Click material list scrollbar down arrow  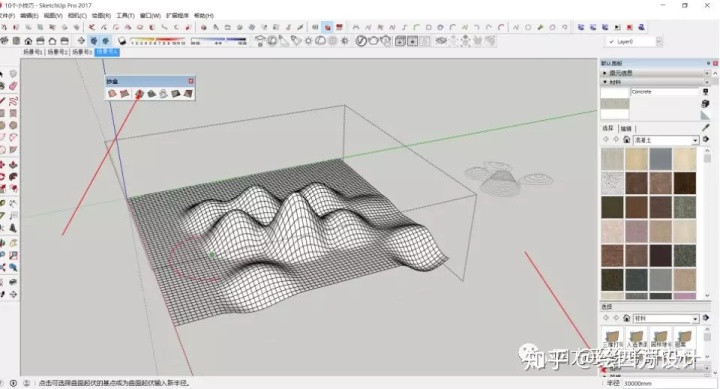click(707, 296)
